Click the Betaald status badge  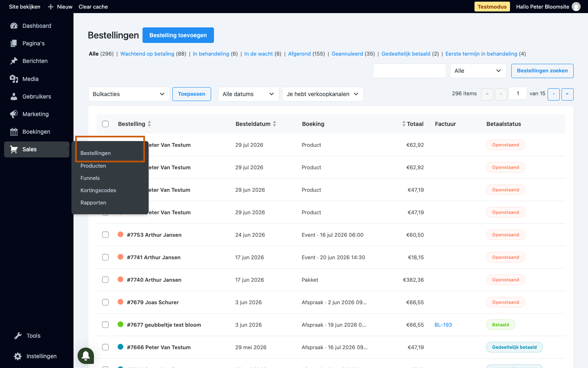pyautogui.click(x=501, y=325)
